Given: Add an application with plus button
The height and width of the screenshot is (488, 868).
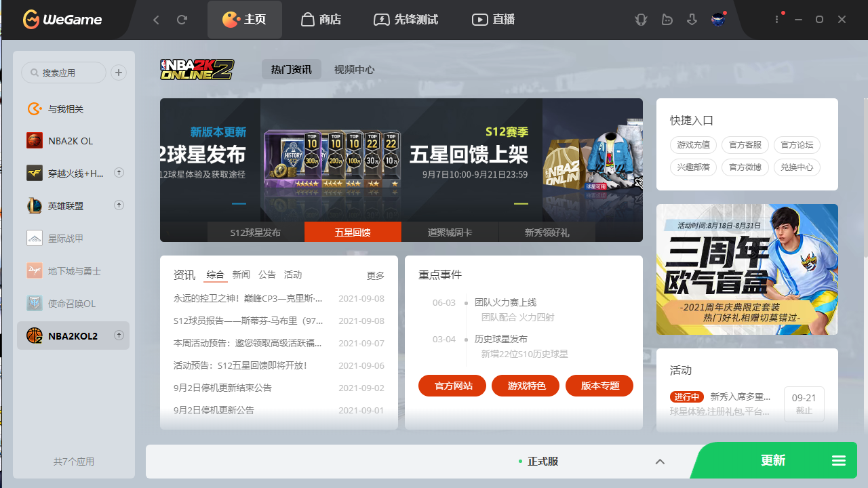Looking at the screenshot, I should click(119, 73).
